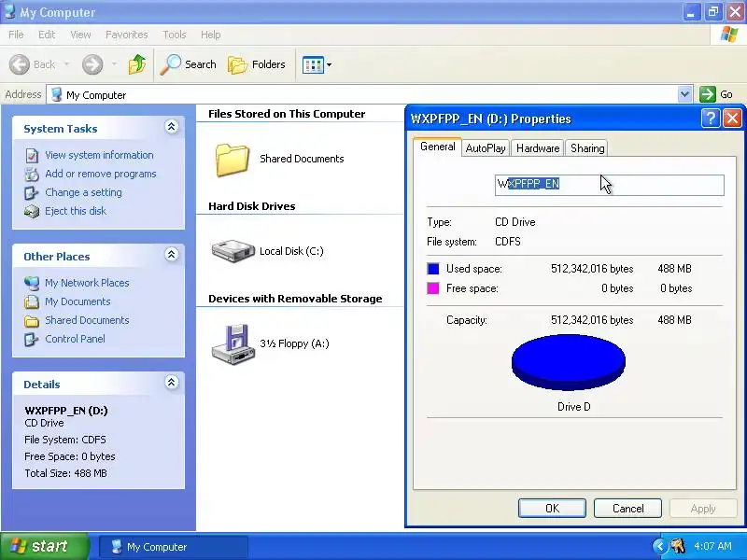Expand the Address bar dropdown

click(x=684, y=94)
